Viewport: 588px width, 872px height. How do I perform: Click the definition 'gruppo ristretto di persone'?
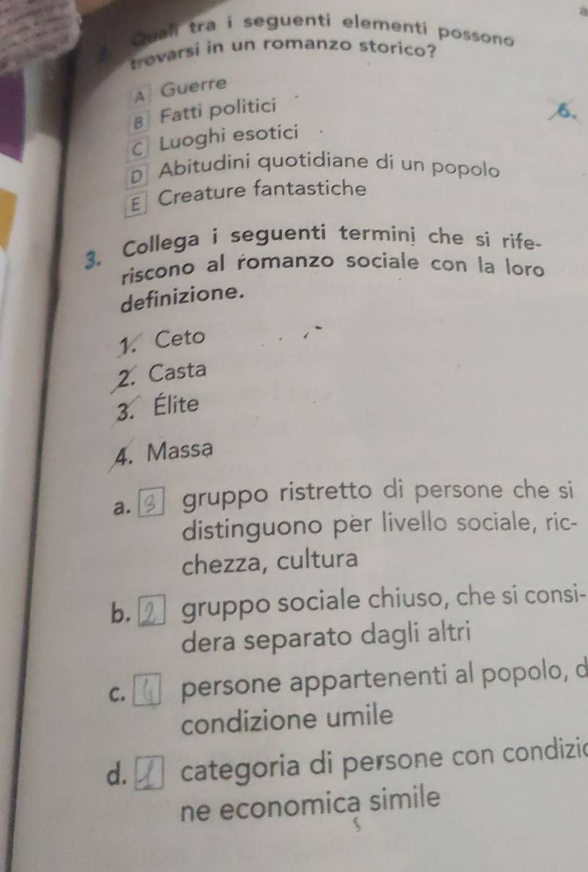[377, 526]
